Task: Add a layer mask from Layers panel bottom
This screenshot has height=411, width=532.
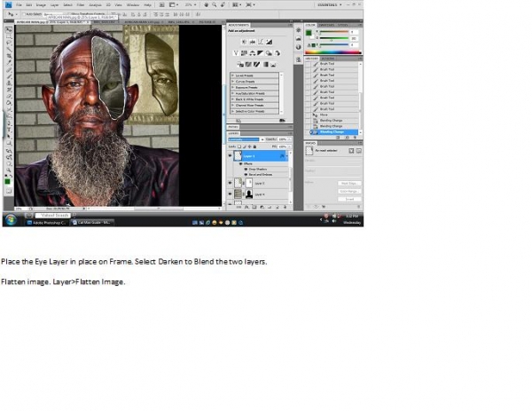Action: 254,207
